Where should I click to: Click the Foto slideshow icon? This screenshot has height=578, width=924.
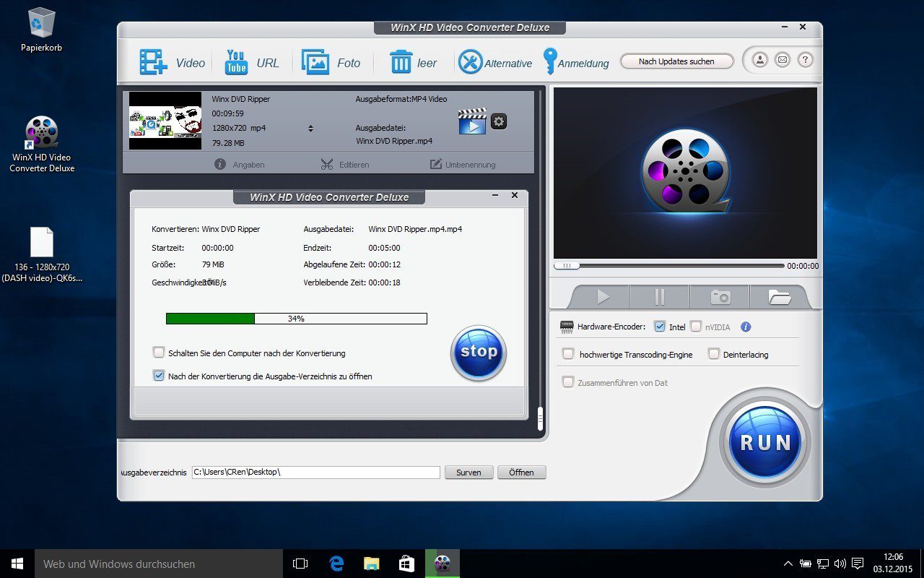pyautogui.click(x=315, y=62)
